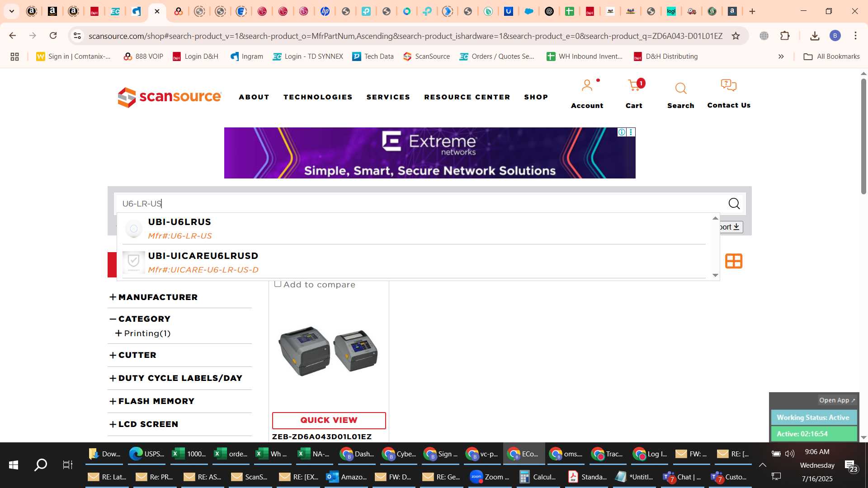Open the bookmarks apps grid icon

click(14, 56)
